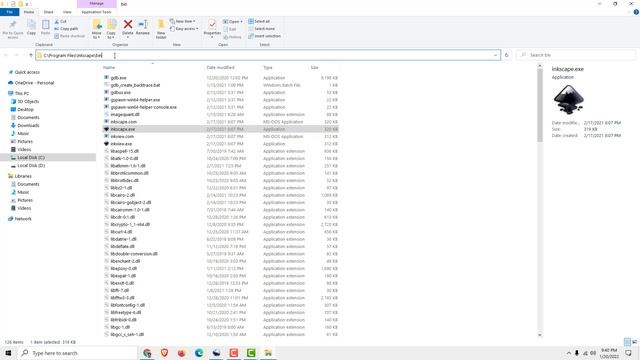The image size is (640, 360).
Task: Switch to the View ribbon tab
Action: tap(67, 12)
